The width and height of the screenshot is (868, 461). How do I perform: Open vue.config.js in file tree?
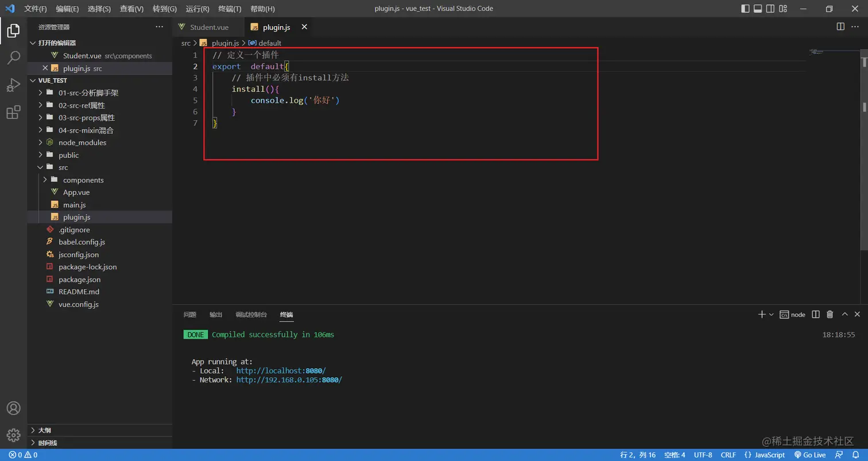[x=100, y=304]
